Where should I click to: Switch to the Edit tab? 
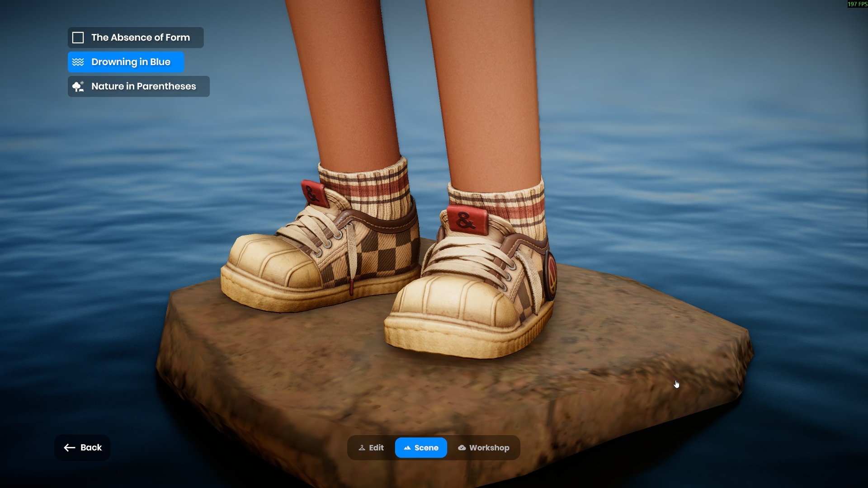pos(371,448)
